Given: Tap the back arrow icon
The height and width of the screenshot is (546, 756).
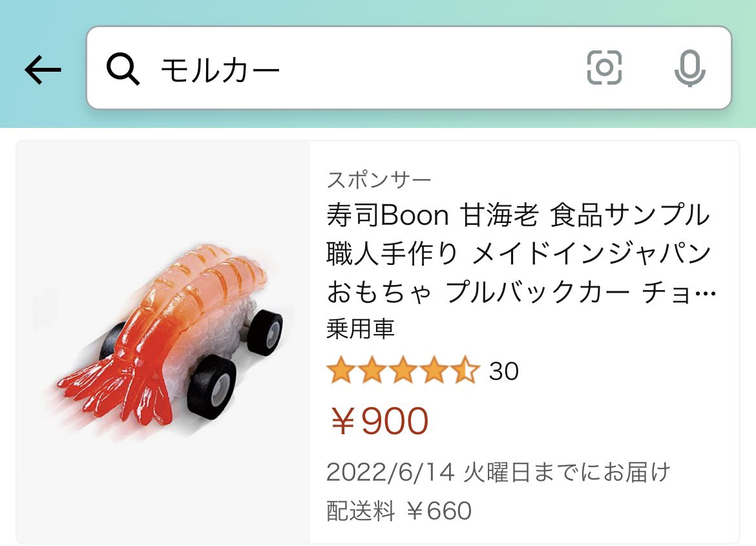Looking at the screenshot, I should point(43,69).
